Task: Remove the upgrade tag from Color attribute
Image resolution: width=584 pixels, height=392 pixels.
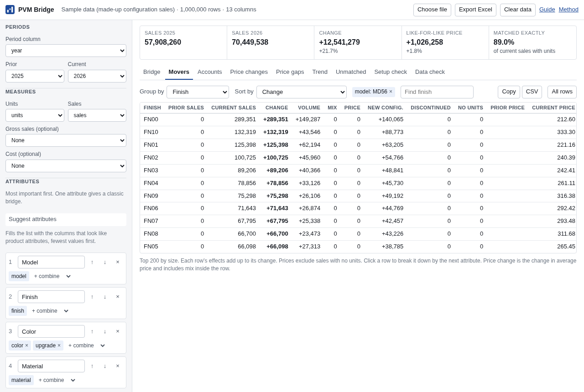Action: (x=59, y=346)
